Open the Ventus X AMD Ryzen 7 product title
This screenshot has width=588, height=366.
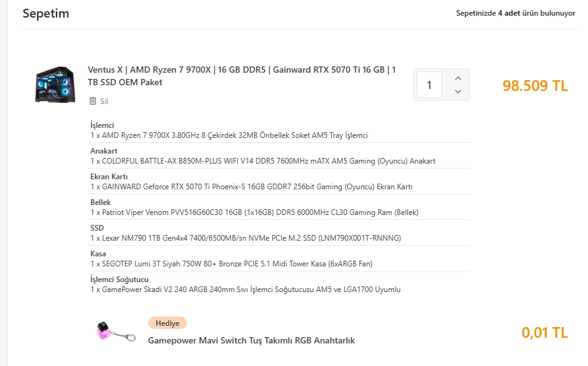point(242,76)
